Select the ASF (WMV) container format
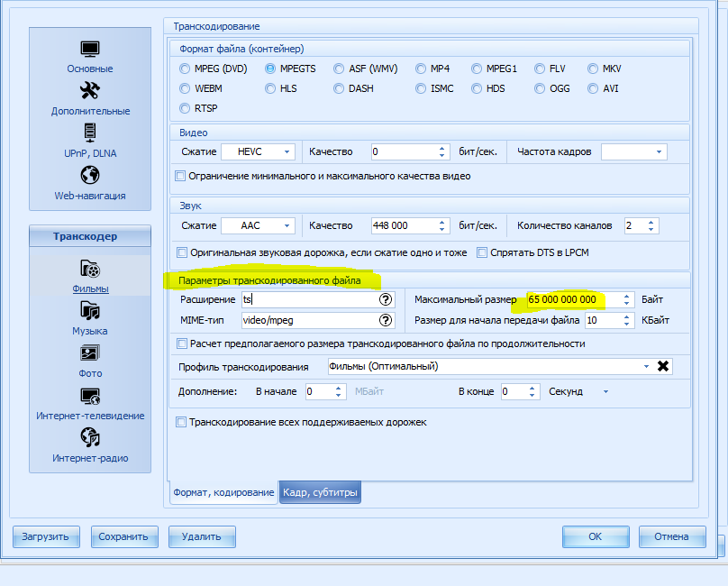Image resolution: width=728 pixels, height=586 pixels. point(339,69)
